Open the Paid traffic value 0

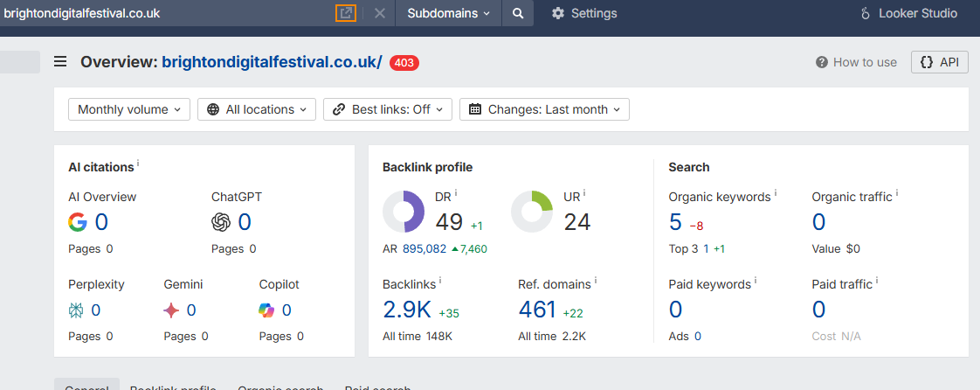coord(818,310)
